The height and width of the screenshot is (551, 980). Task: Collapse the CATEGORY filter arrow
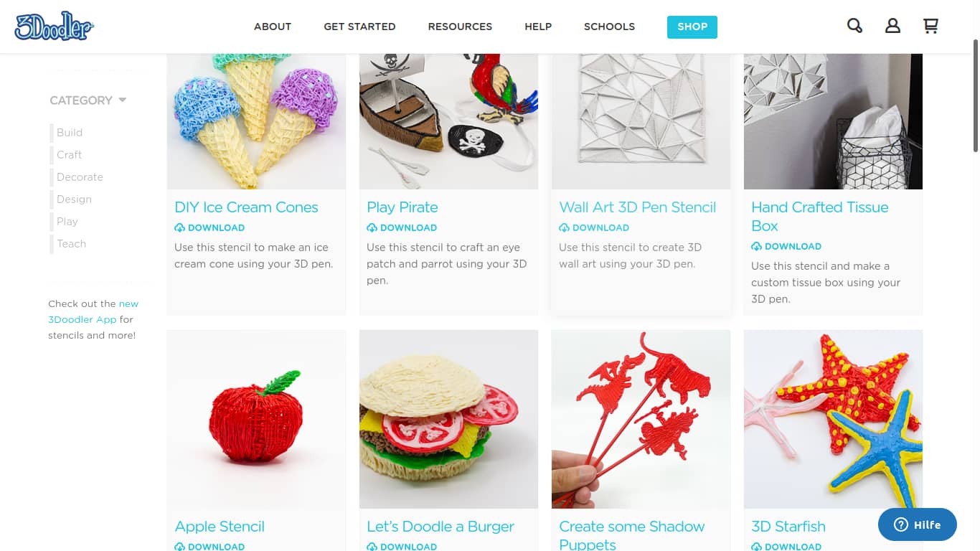pos(123,100)
